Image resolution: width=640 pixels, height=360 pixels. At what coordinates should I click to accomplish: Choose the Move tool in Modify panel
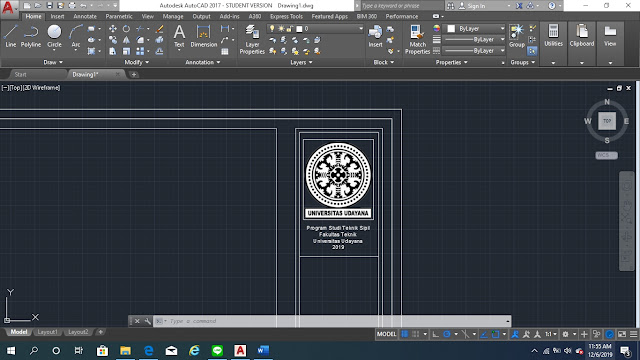[113, 29]
